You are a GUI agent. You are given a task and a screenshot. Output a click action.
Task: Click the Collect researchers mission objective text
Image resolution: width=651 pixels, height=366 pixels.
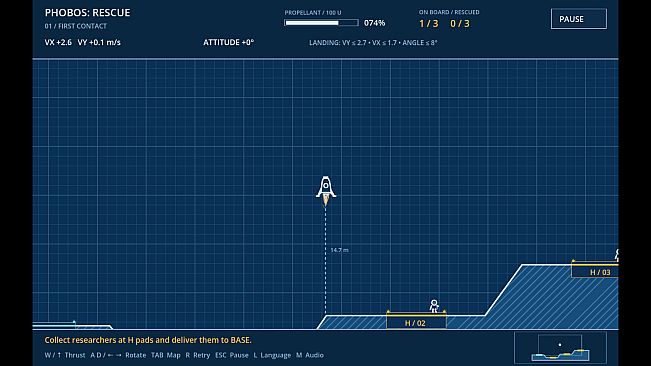148,340
